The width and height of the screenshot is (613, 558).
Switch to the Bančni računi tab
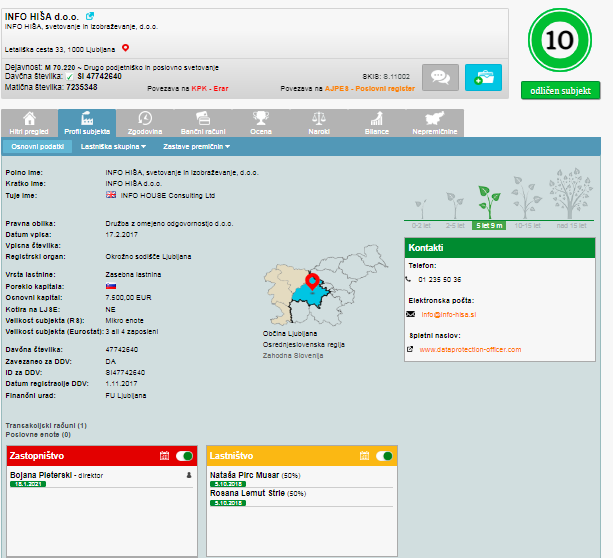[202, 122]
